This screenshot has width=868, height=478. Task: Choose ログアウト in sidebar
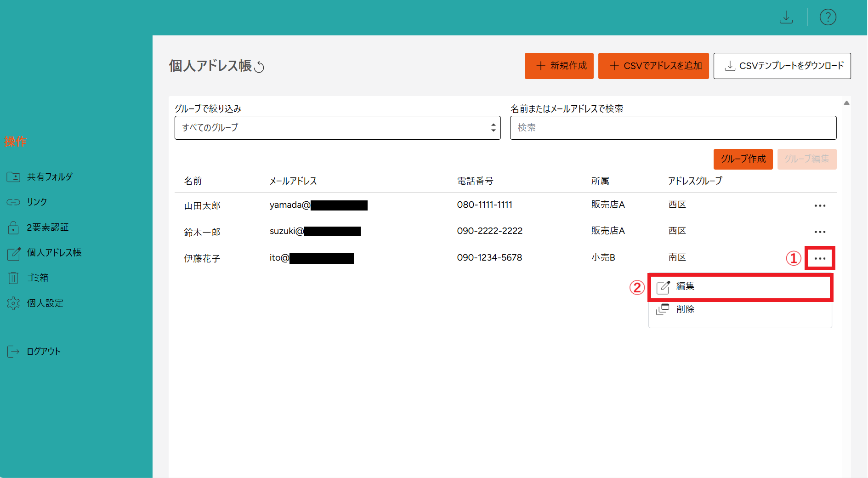click(44, 352)
